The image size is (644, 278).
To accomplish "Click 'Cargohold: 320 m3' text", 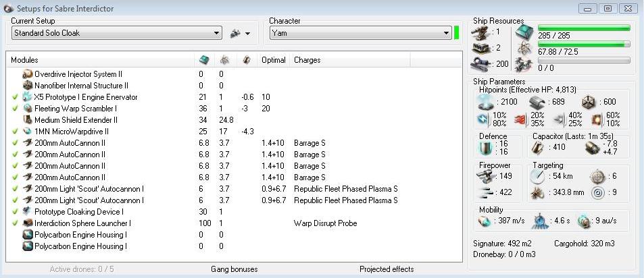I will pyautogui.click(x=584, y=244).
